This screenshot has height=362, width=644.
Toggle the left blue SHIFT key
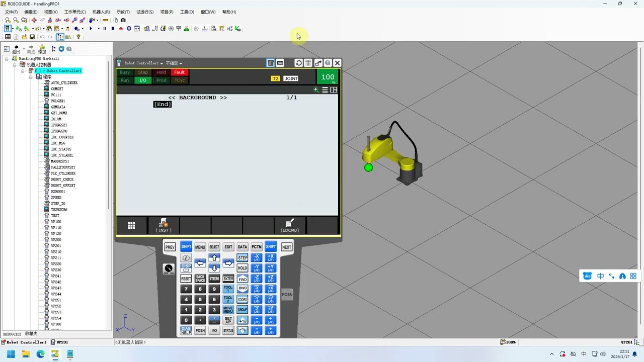pos(186,247)
